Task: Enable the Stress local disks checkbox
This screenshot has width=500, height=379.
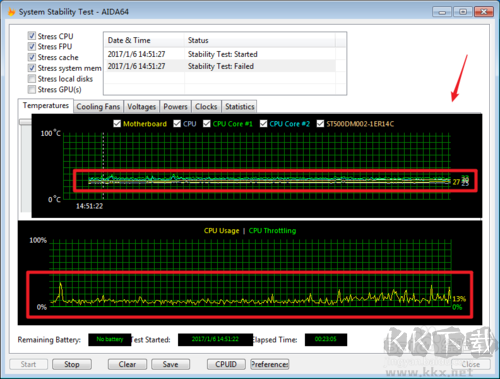Action: click(x=32, y=79)
